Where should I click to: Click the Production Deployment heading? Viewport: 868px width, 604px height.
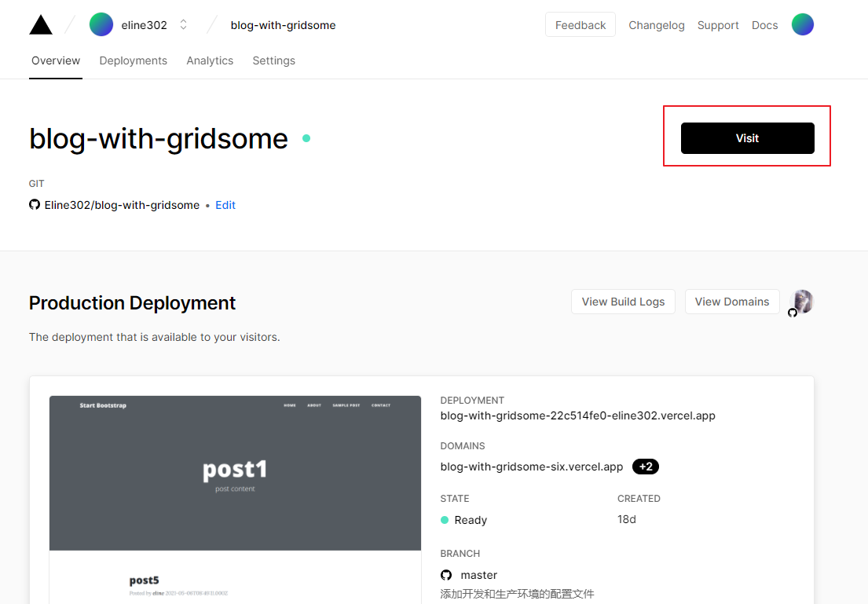[132, 303]
